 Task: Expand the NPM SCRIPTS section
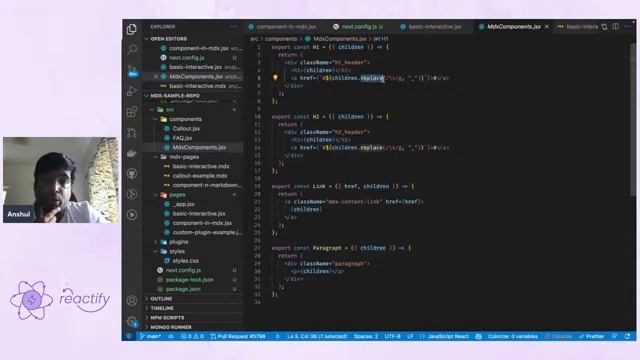(x=167, y=318)
